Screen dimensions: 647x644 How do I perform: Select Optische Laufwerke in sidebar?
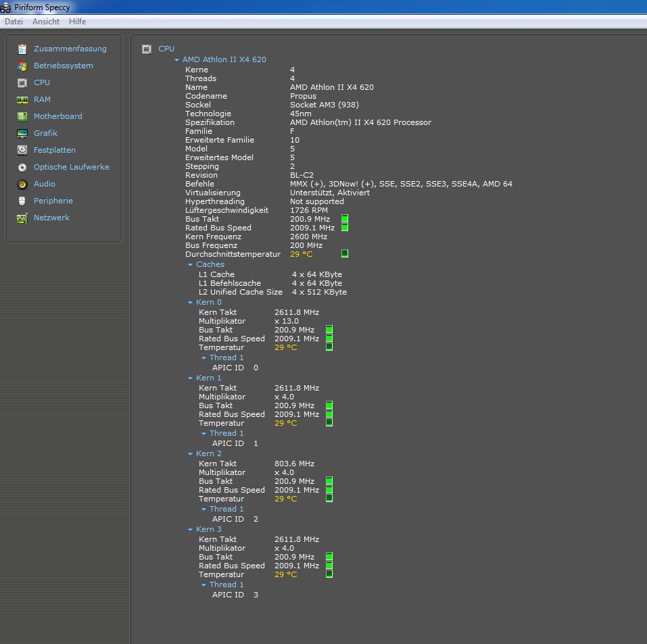click(x=72, y=167)
